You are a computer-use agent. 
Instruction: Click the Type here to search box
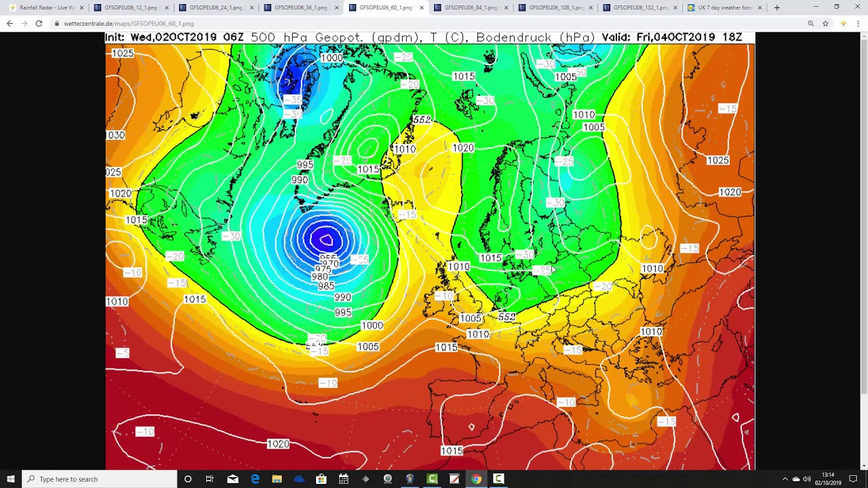point(100,479)
